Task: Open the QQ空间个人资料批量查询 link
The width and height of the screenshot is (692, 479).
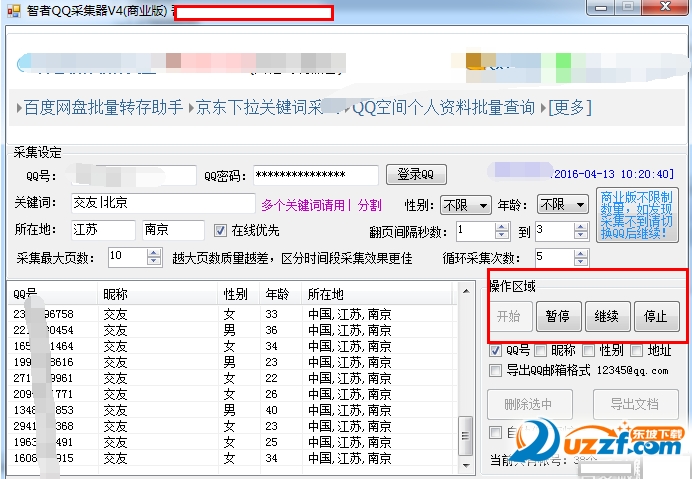Action: [444, 107]
